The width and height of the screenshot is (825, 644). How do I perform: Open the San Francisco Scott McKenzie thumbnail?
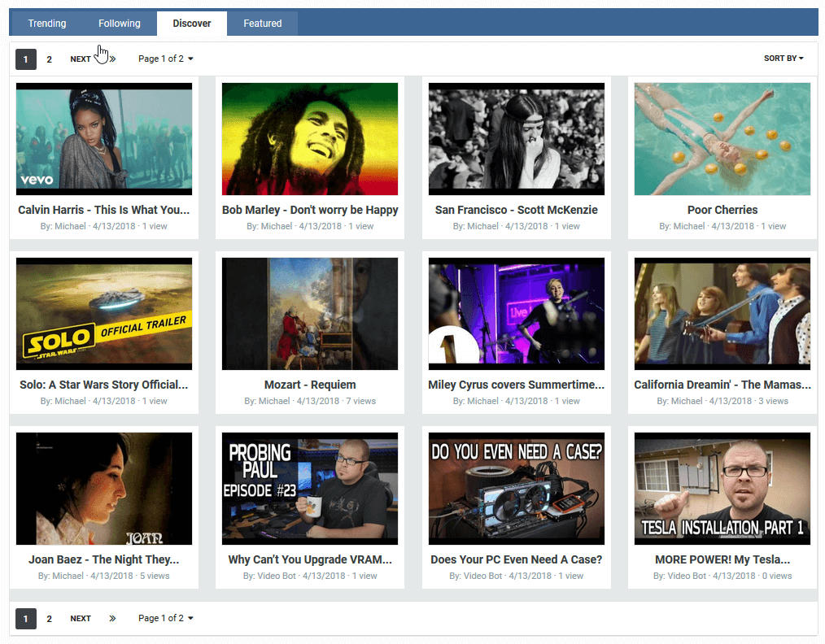[516, 139]
